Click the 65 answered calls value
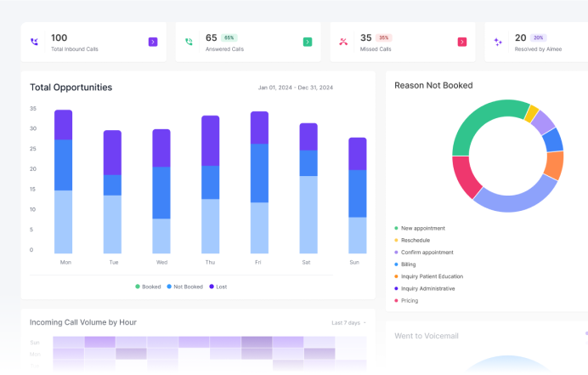 coord(211,37)
